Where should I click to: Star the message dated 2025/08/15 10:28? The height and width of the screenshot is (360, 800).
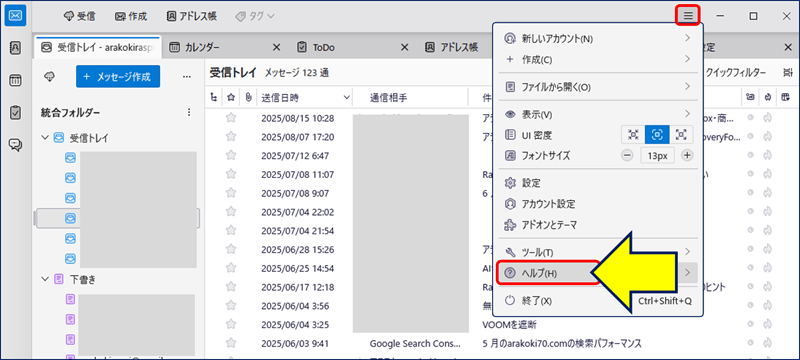(231, 118)
